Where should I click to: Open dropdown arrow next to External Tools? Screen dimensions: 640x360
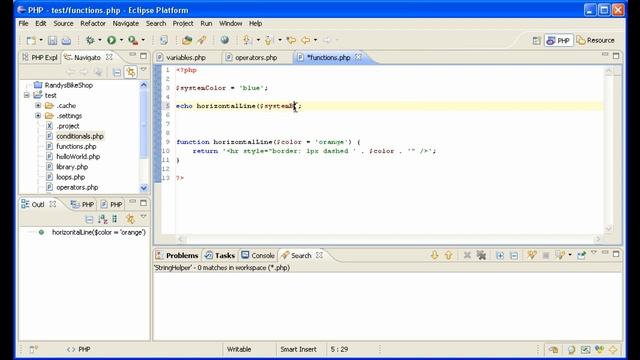pyautogui.click(x=143, y=40)
